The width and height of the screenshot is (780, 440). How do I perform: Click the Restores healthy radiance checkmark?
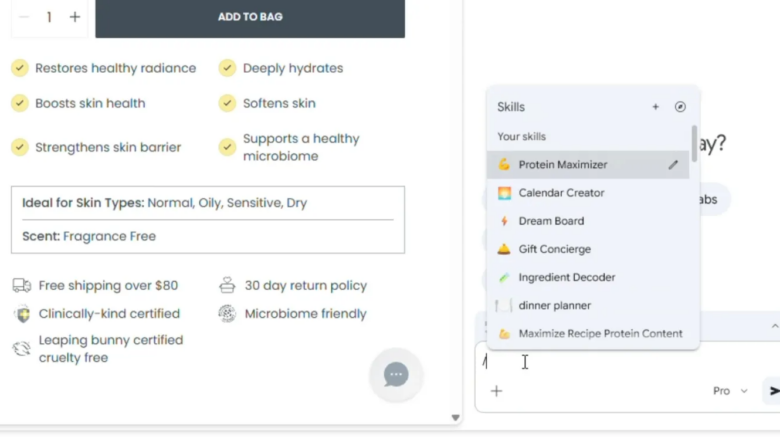pos(20,68)
